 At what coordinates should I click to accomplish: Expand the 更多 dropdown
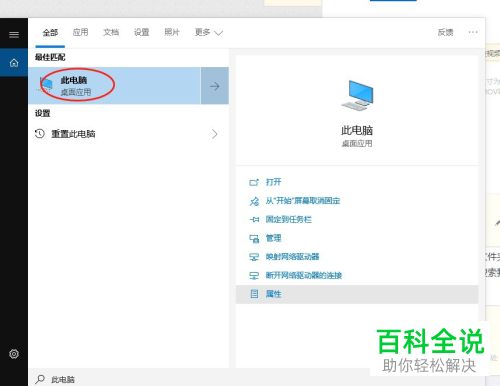point(209,32)
